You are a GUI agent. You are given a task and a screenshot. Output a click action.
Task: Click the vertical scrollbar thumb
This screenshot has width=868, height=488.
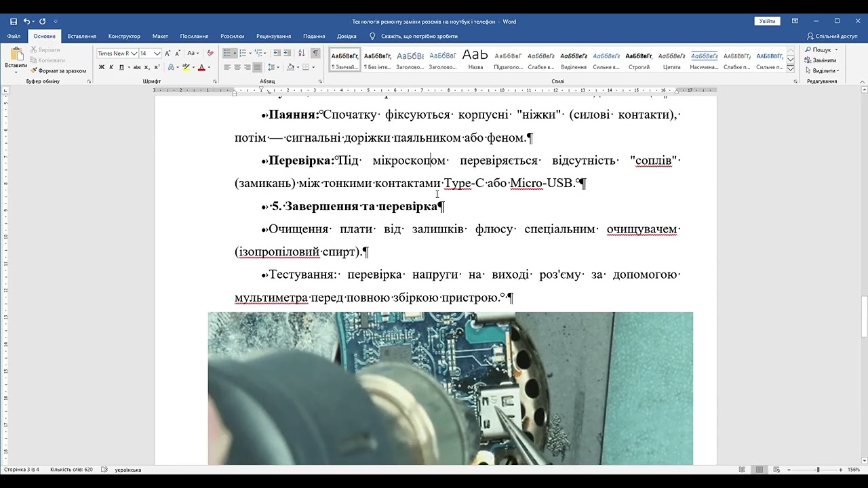863,317
